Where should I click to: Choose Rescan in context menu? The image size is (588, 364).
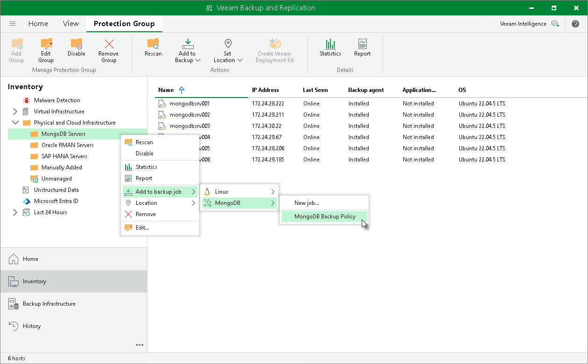160,142
